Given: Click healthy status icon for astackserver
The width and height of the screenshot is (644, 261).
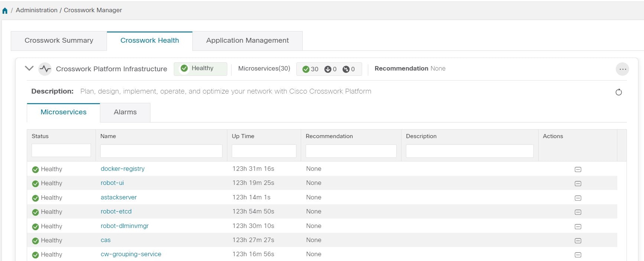Looking at the screenshot, I should click(x=35, y=198).
